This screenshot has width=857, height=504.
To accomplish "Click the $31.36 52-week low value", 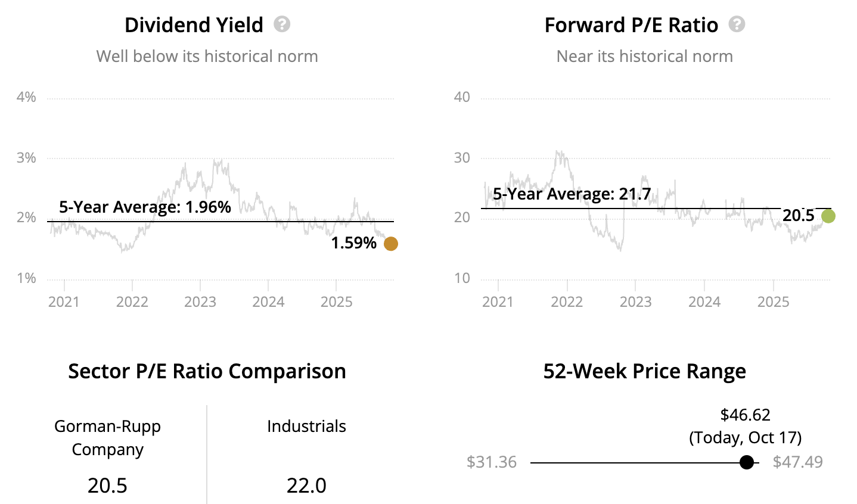I will tap(492, 462).
